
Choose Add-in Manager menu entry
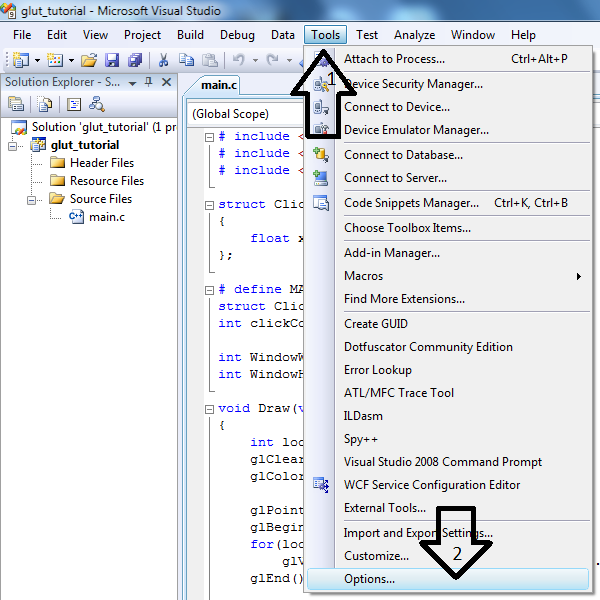click(x=448, y=253)
